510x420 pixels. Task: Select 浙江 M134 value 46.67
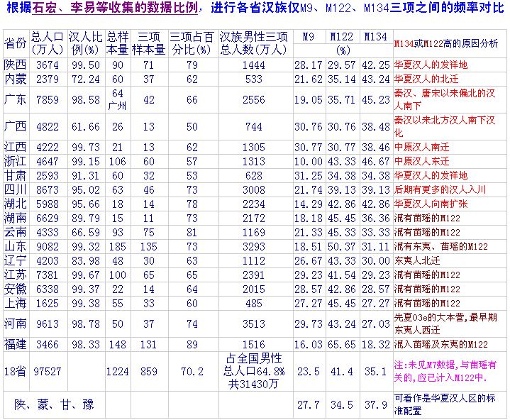pos(376,161)
